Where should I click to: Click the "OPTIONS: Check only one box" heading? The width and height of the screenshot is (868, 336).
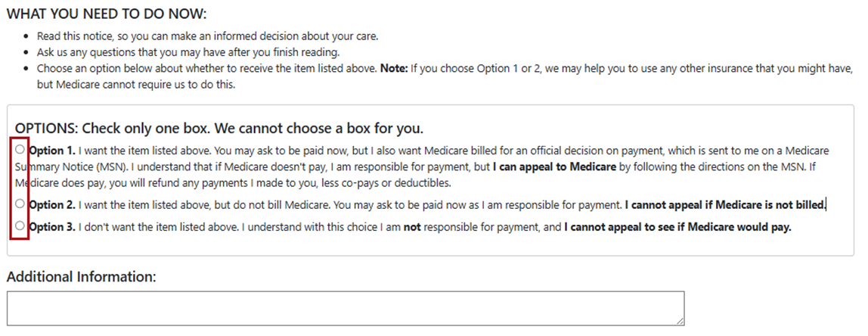pyautogui.click(x=219, y=127)
